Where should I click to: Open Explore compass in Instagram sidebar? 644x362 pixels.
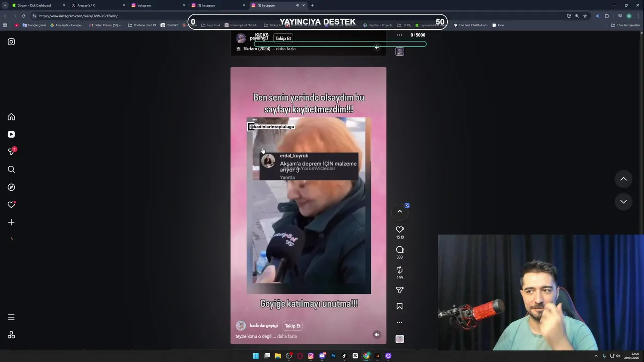11,187
